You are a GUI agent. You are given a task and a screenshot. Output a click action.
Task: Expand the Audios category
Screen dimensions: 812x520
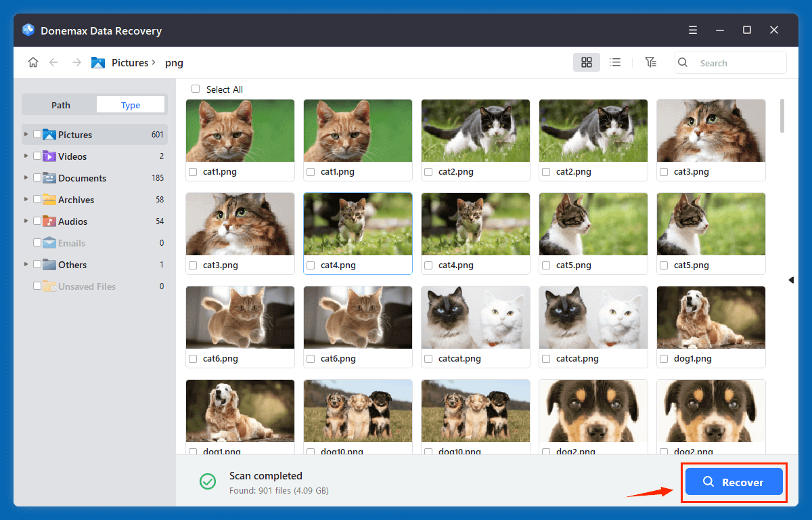point(25,221)
